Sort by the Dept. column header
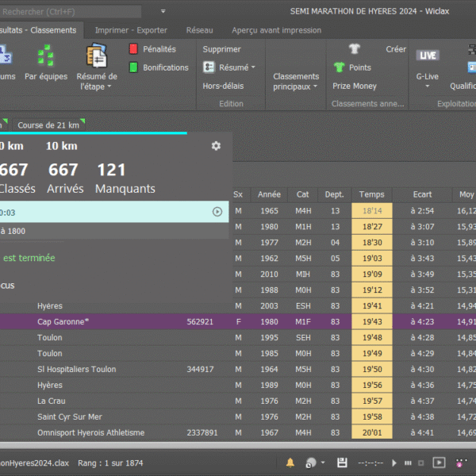 click(335, 194)
